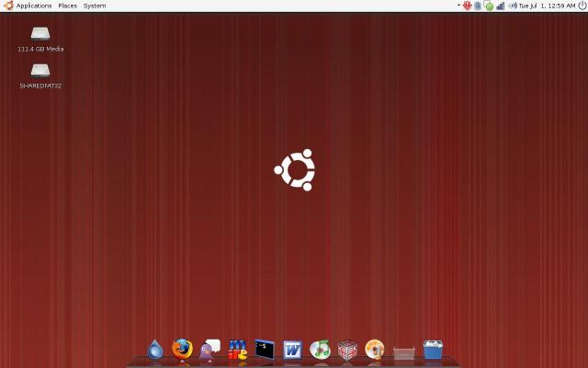
Task: Launch Deluge water-drop icon in dock
Action: pyautogui.click(x=155, y=350)
